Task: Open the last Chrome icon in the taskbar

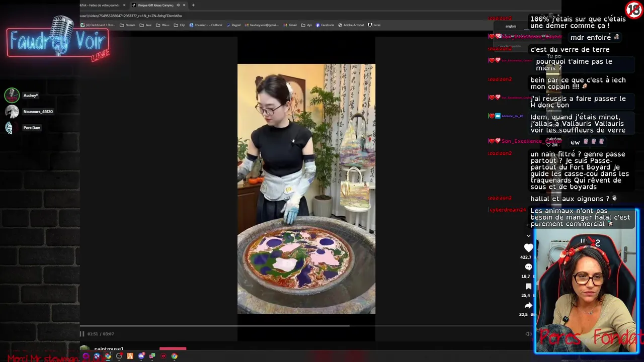Action: [x=174, y=356]
